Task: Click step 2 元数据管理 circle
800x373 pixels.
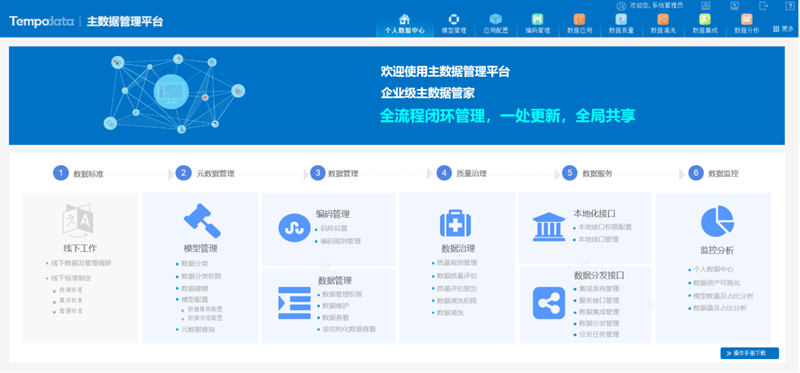Action: 183,173
